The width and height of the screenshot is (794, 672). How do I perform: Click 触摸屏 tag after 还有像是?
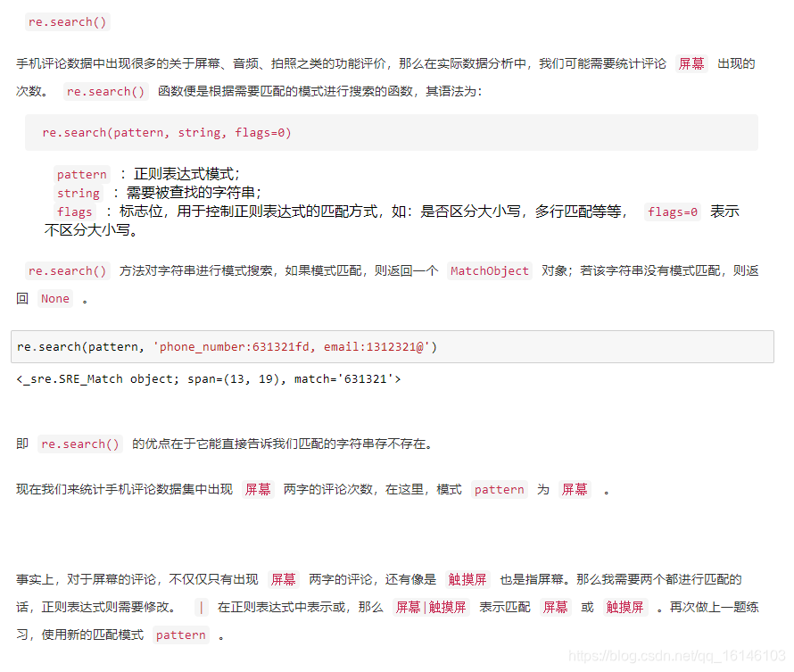point(467,579)
